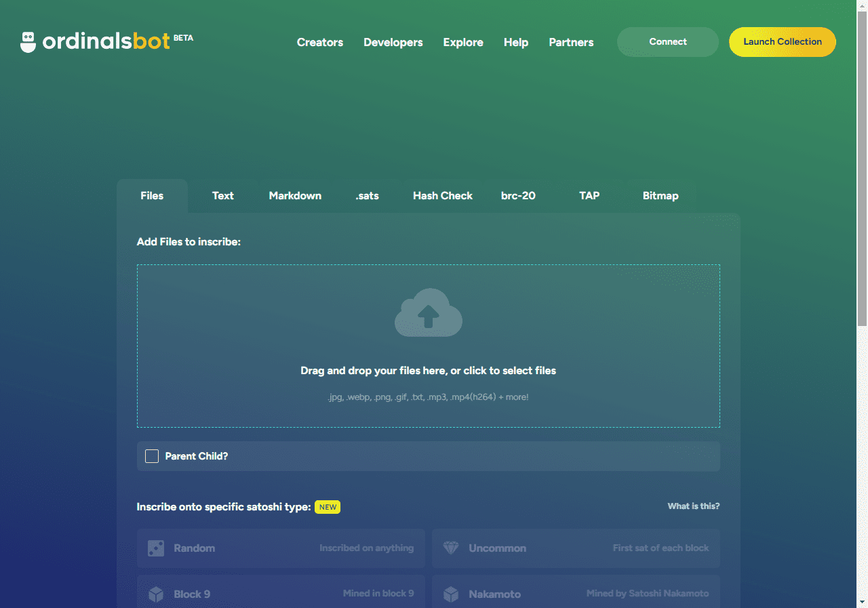Tick the Parent Child checkbox
Image resolution: width=868 pixels, height=608 pixels.
pyautogui.click(x=152, y=456)
